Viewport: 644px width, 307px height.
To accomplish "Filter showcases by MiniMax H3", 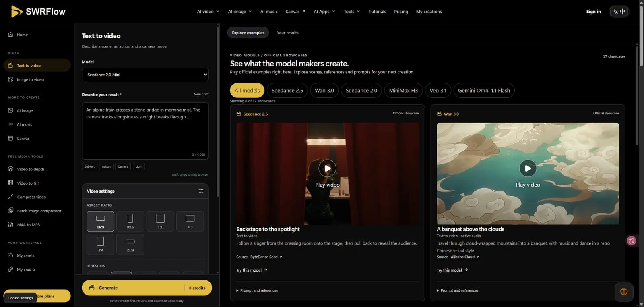I will [x=403, y=90].
